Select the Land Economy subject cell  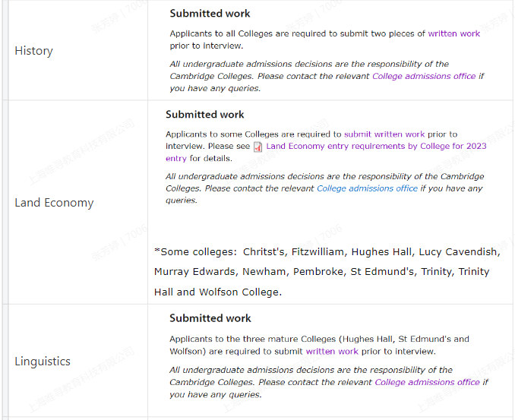coord(77,202)
